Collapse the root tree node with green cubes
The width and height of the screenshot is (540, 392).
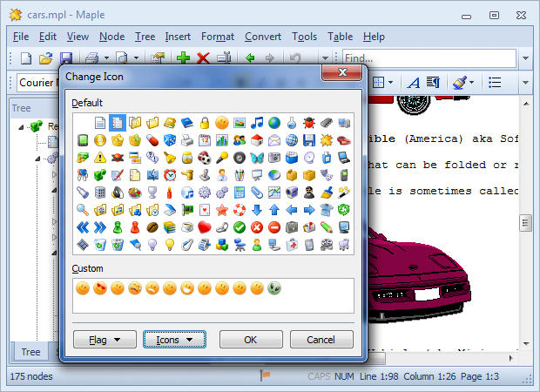pyautogui.click(x=21, y=127)
